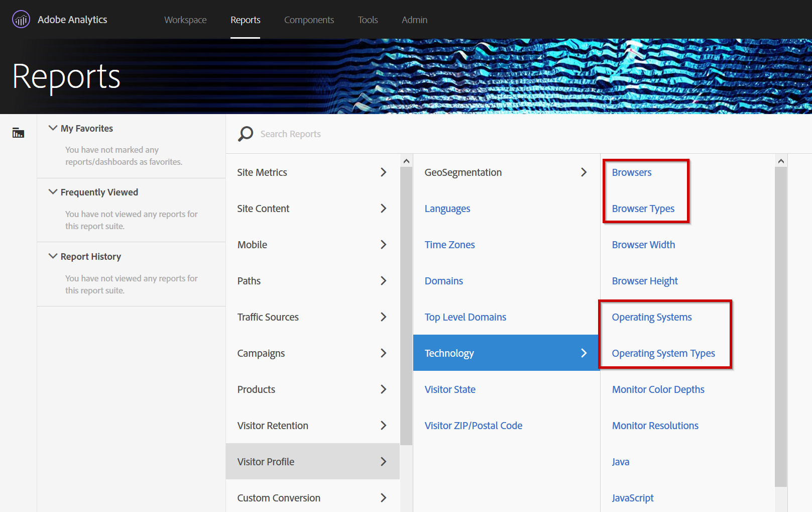The image size is (812, 512).
Task: Open the Visitor ZIP/Postal Code report
Action: [x=473, y=426]
